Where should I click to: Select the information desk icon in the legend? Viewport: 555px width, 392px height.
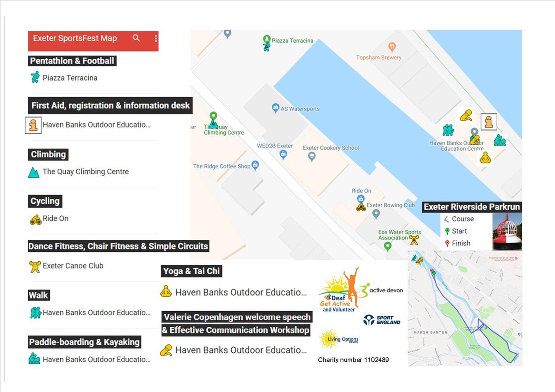(33, 125)
